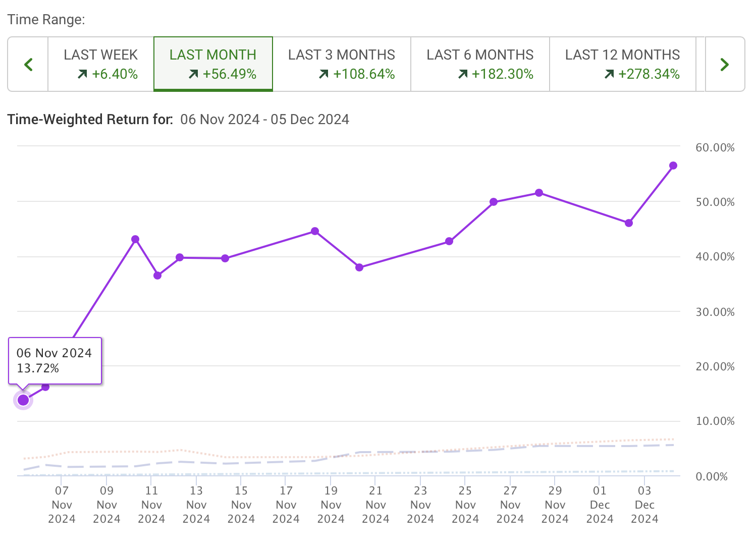756x550 pixels.
Task: Click the 0.00% y-axis label
Action: pyautogui.click(x=712, y=476)
